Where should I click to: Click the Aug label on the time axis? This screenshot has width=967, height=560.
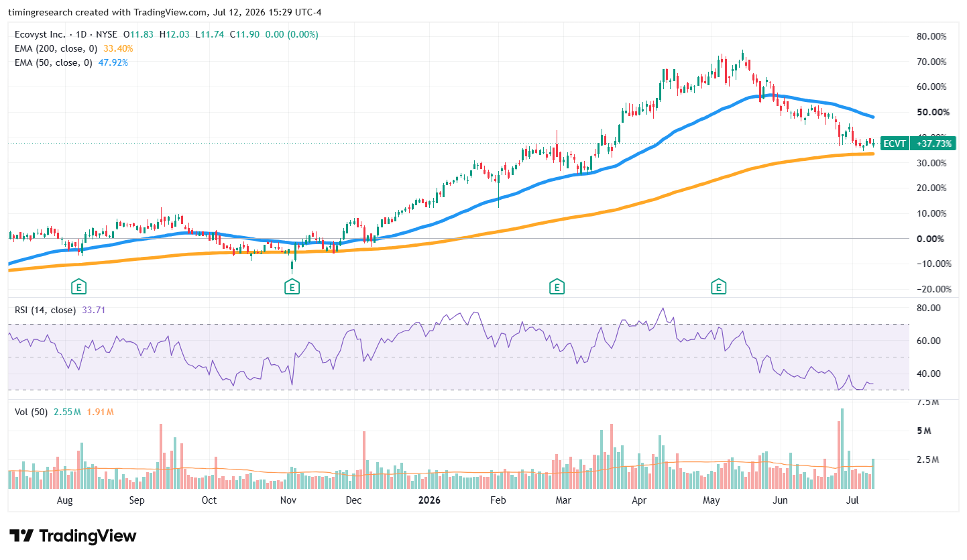[64, 500]
